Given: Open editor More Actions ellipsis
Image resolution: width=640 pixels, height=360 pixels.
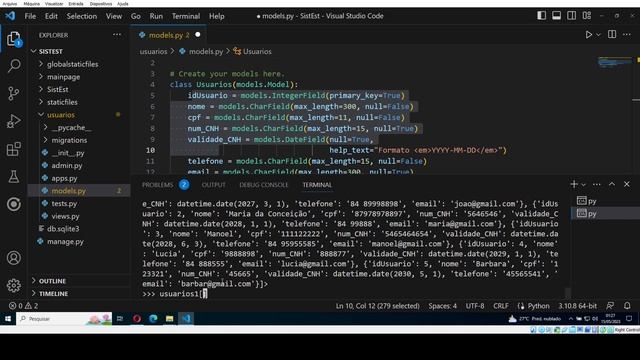Looking at the screenshot, I should (627, 35).
